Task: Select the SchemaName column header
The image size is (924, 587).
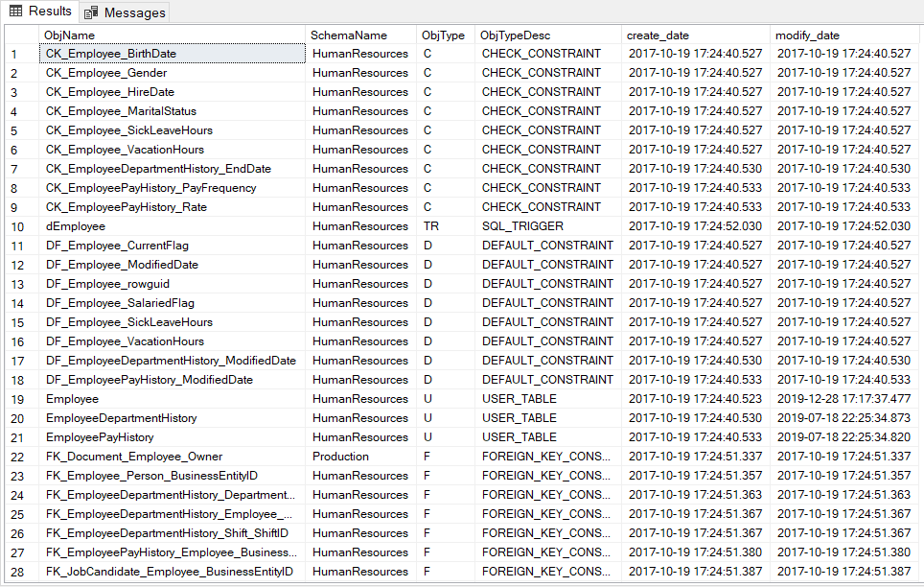Action: (360, 35)
